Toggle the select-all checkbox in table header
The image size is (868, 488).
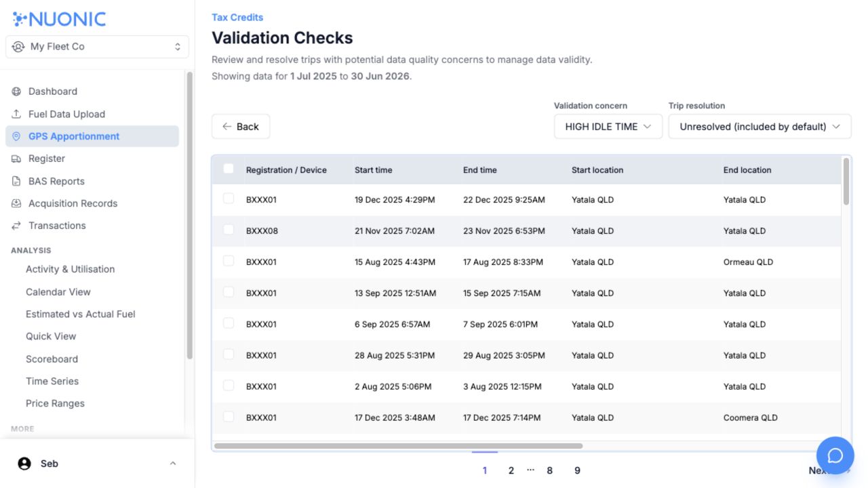[229, 169]
